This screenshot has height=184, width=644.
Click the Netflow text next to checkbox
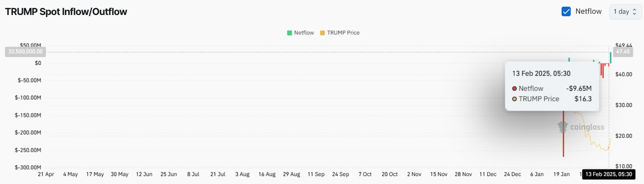point(588,12)
